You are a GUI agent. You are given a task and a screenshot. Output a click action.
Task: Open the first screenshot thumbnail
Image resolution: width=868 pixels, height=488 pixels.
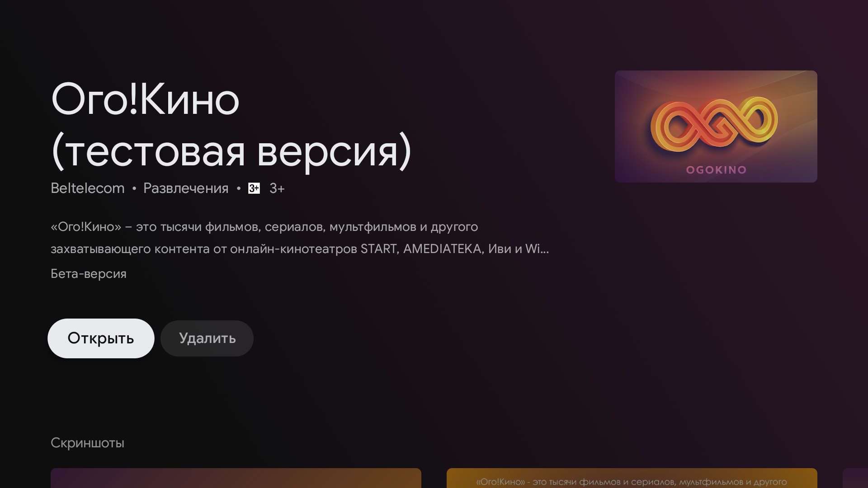click(x=236, y=478)
